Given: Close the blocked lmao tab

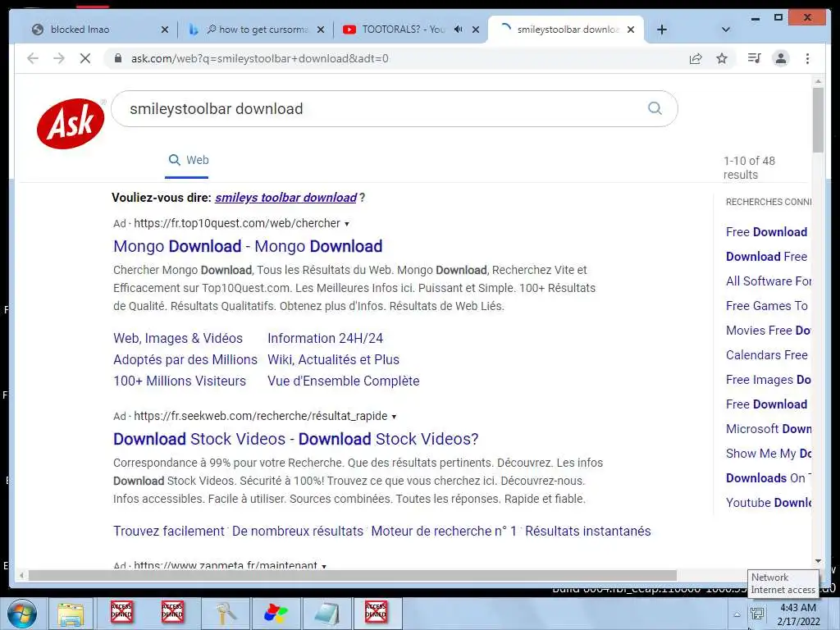Looking at the screenshot, I should (164, 30).
